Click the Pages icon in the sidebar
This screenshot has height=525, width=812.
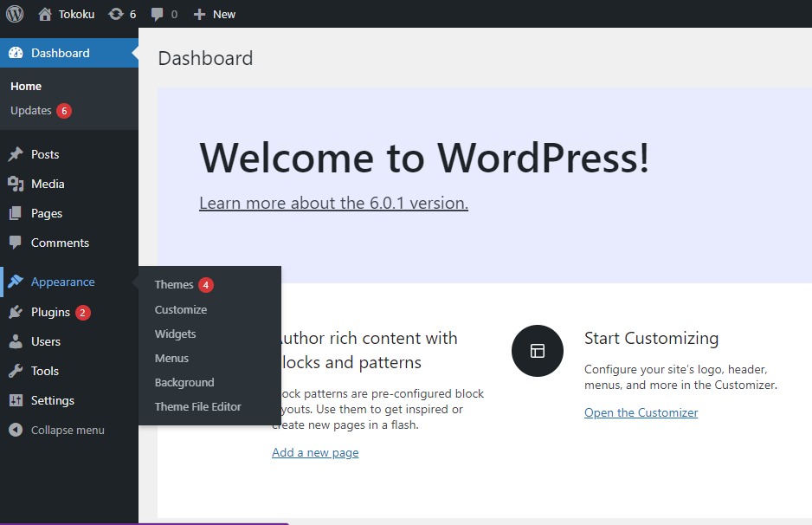[x=16, y=213]
